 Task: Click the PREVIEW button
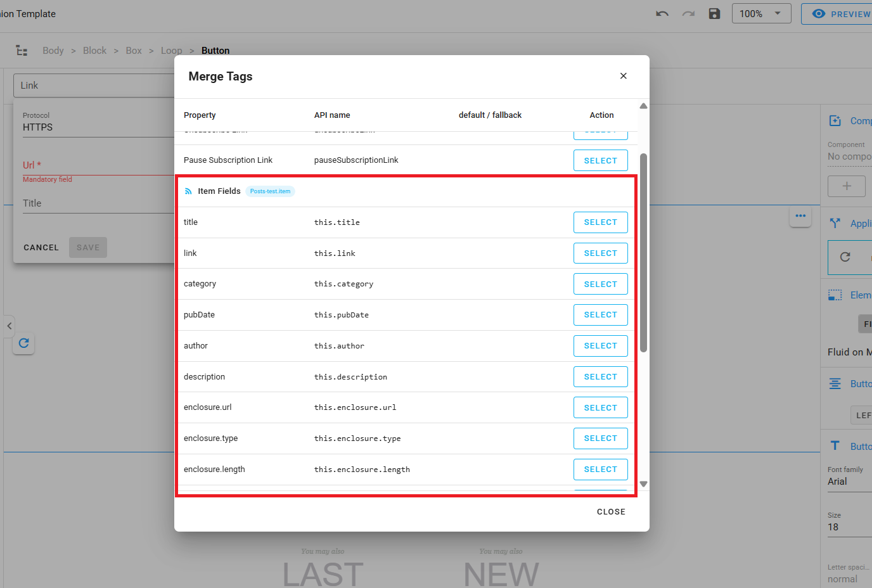coord(838,14)
